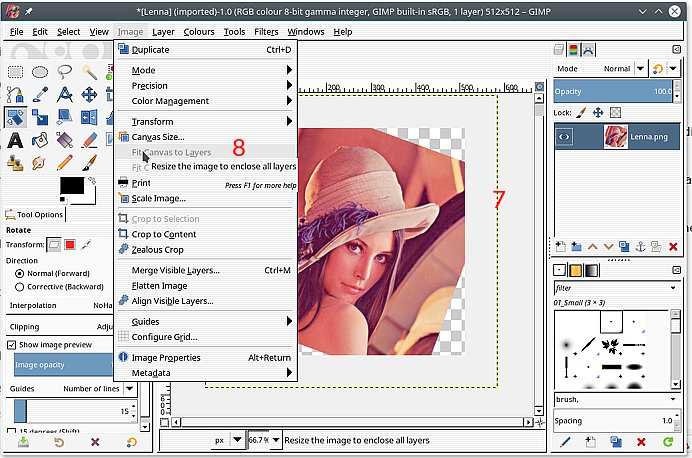The image size is (692, 458).
Task: Click Flatten Image menu entry
Action: point(159,285)
